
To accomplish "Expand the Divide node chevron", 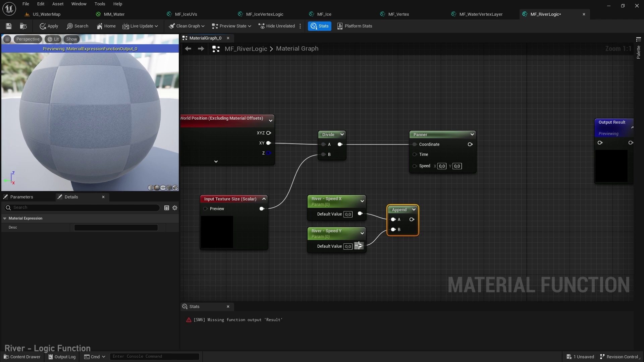I will pyautogui.click(x=342, y=135).
